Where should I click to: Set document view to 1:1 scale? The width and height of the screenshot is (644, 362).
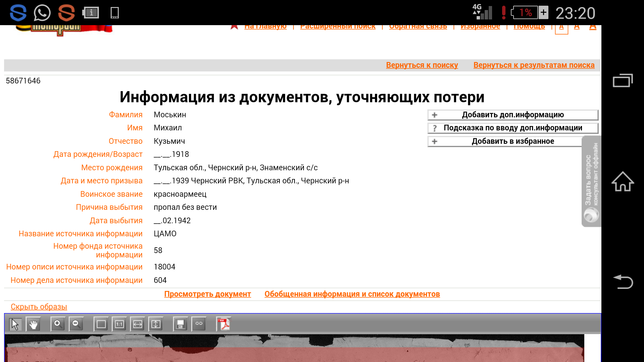pos(119,324)
